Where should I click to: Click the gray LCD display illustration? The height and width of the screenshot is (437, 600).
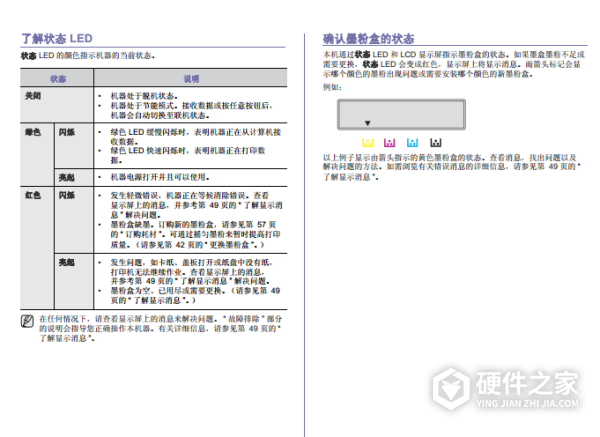pyautogui.click(x=401, y=114)
